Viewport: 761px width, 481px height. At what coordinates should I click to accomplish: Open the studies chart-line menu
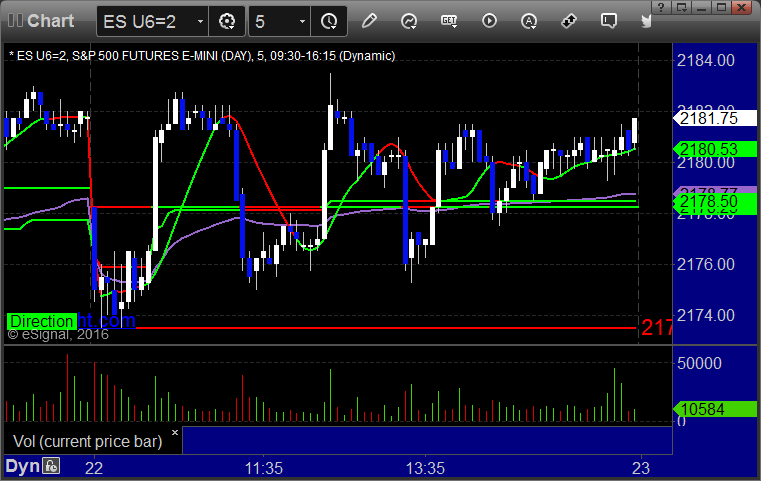coord(409,21)
